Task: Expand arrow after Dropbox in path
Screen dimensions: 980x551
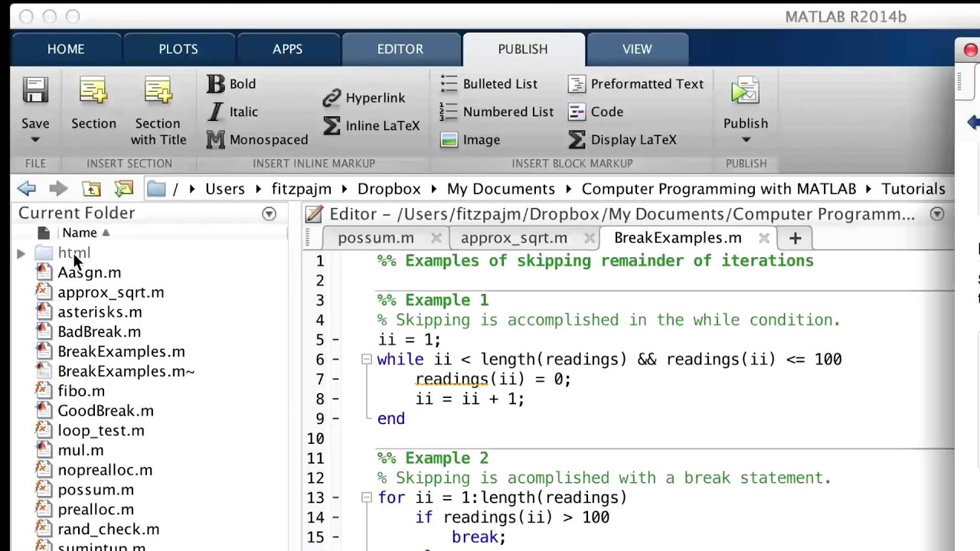Action: click(x=434, y=189)
